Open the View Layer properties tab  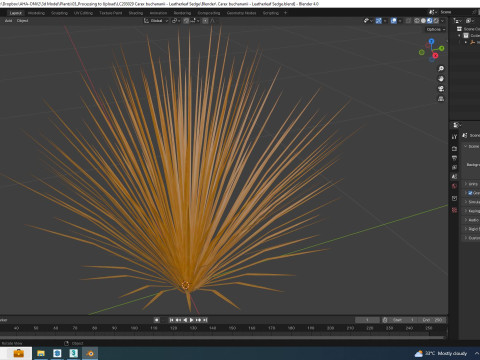(454, 167)
